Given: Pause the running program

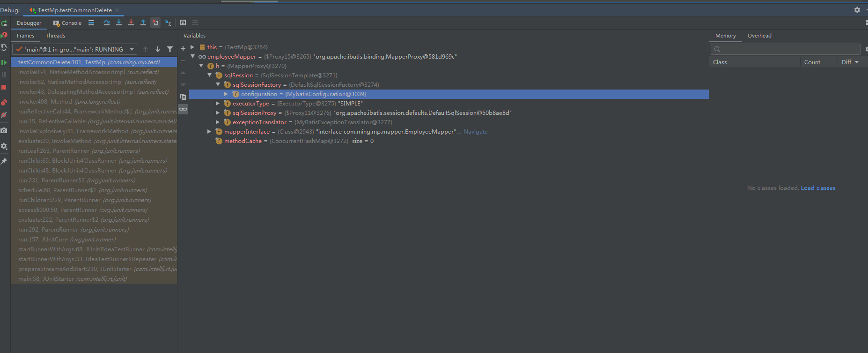Looking at the screenshot, I should [4, 75].
